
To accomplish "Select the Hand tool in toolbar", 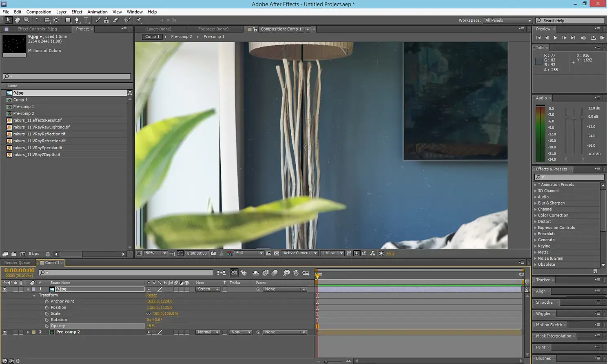I will click(18, 20).
